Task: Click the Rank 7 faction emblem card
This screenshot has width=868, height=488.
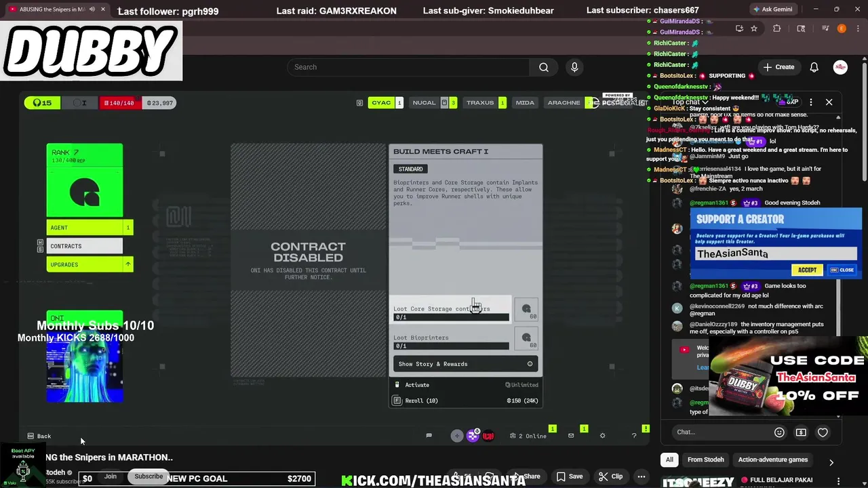Action: (x=85, y=180)
